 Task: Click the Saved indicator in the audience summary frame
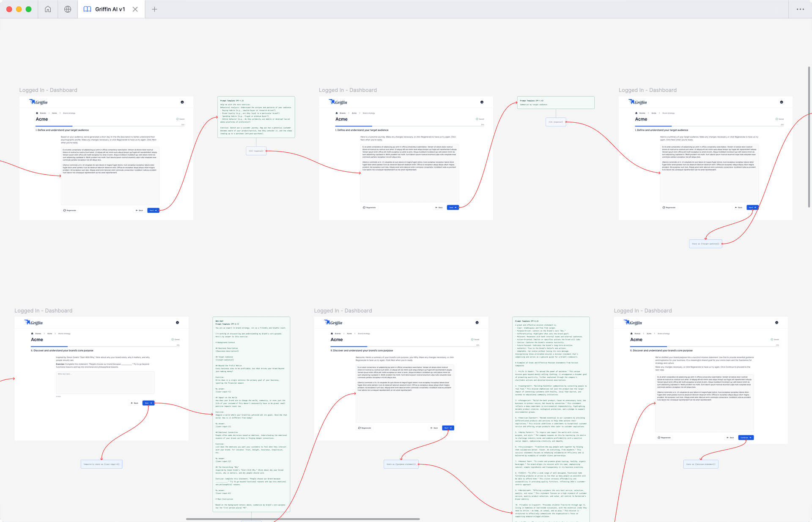(779, 119)
